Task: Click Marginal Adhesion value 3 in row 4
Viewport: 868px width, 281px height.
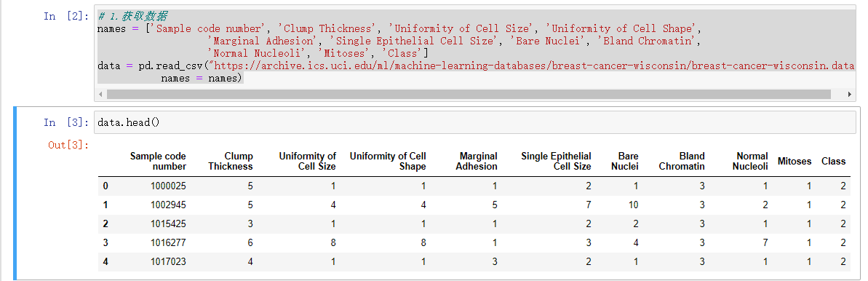Action: (x=494, y=261)
